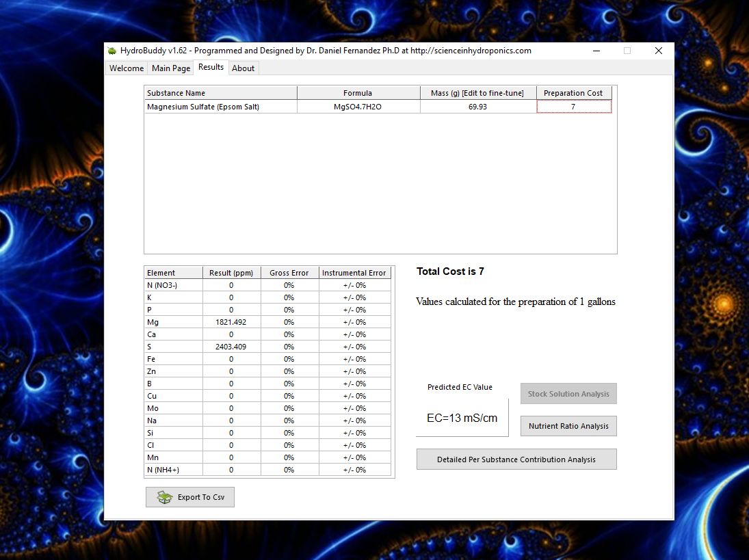The width and height of the screenshot is (749, 560).
Task: Click the Total Cost is 7 label
Action: [450, 271]
